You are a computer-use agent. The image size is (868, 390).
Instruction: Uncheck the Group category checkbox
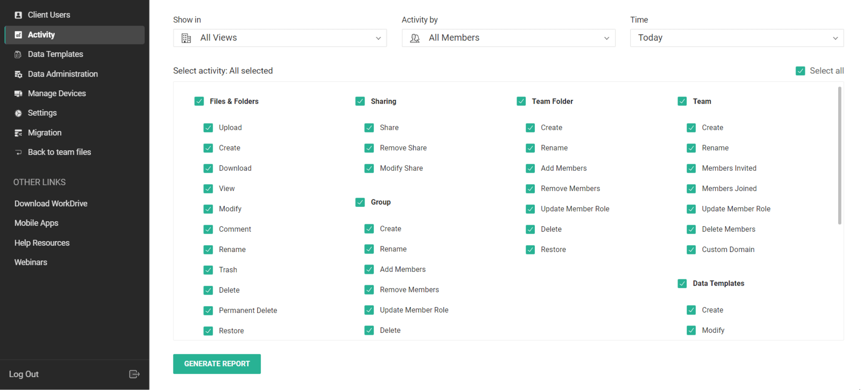tap(360, 202)
